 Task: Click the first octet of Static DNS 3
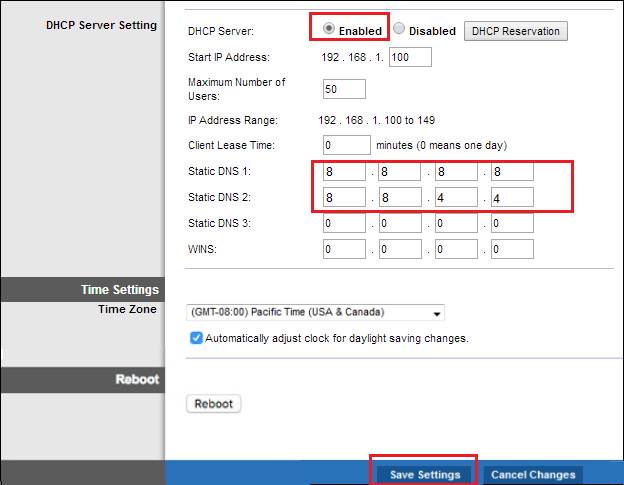(344, 223)
